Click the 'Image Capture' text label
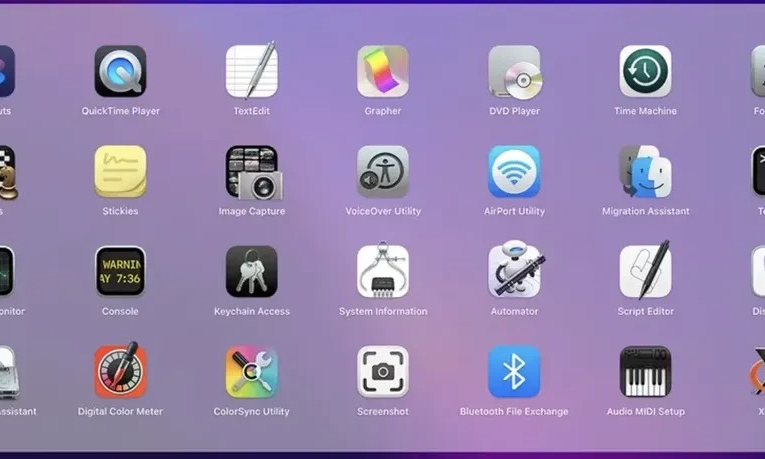Image resolution: width=765 pixels, height=459 pixels. tap(252, 211)
